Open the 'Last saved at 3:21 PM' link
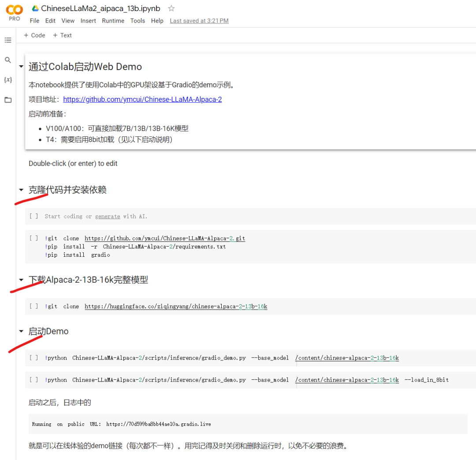 click(x=199, y=21)
